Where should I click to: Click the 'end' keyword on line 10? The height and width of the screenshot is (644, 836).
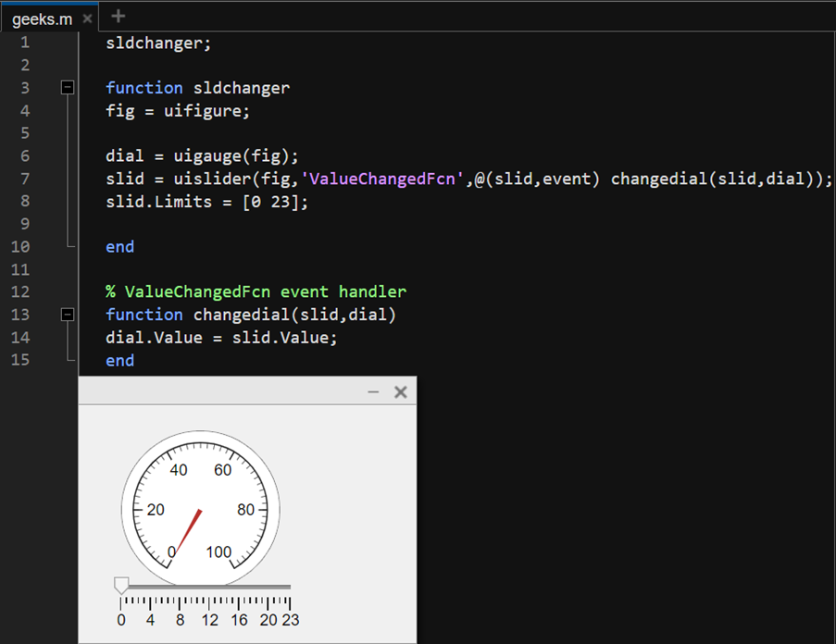point(120,247)
